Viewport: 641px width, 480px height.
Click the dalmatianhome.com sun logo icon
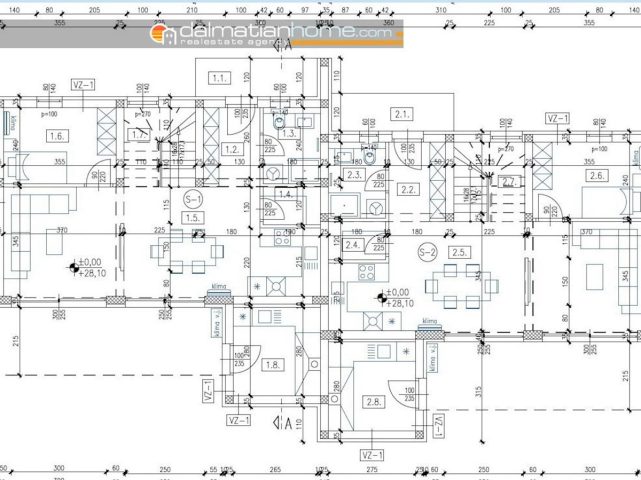(x=163, y=34)
